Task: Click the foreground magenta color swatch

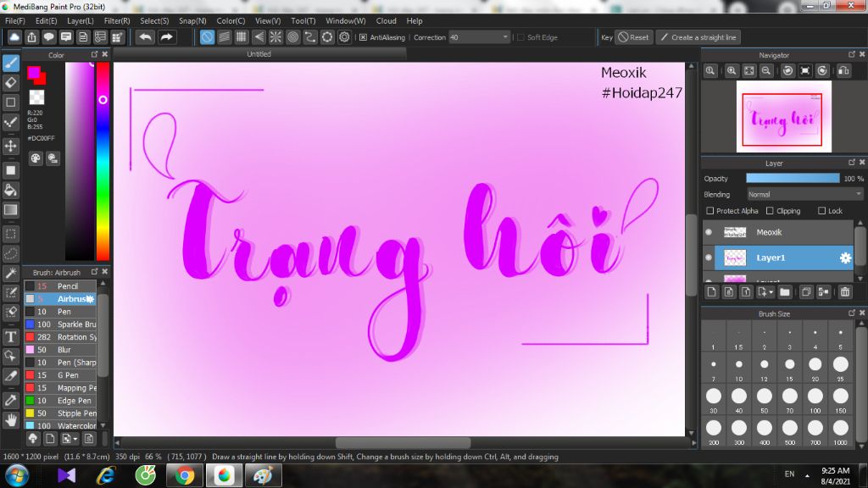Action: pos(33,72)
